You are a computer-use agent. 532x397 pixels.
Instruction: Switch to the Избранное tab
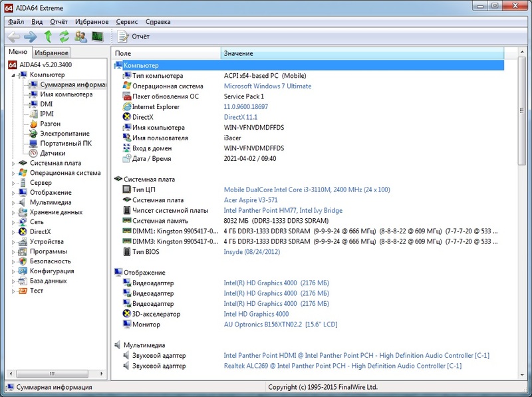tap(51, 53)
